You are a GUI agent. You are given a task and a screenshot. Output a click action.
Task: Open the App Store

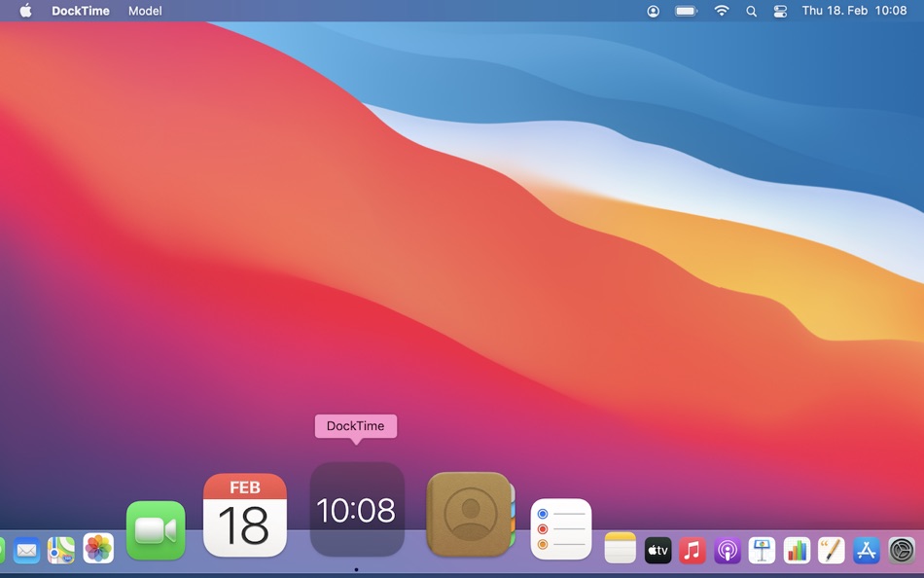click(x=866, y=550)
